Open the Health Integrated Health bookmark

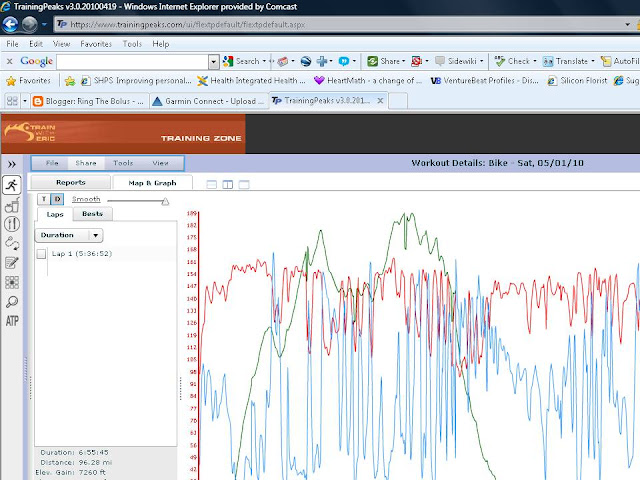[x=251, y=80]
